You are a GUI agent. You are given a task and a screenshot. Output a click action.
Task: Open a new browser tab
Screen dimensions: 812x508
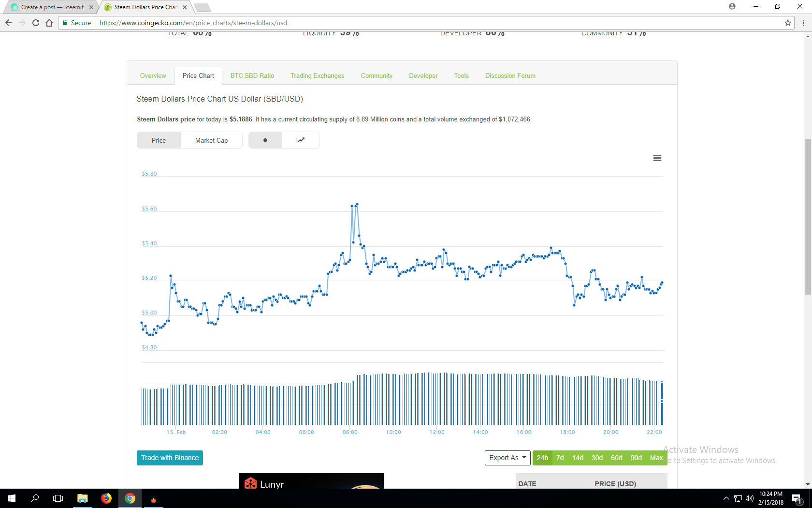tap(202, 7)
